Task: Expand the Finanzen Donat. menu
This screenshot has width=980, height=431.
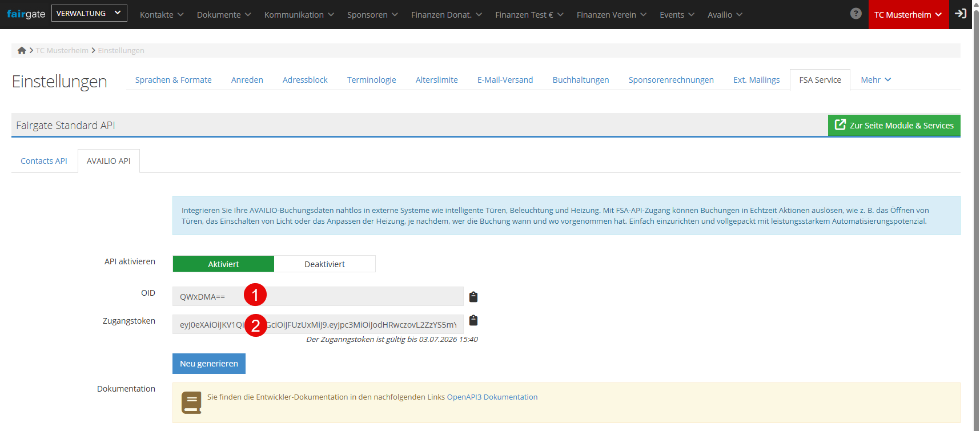Action: (x=447, y=15)
